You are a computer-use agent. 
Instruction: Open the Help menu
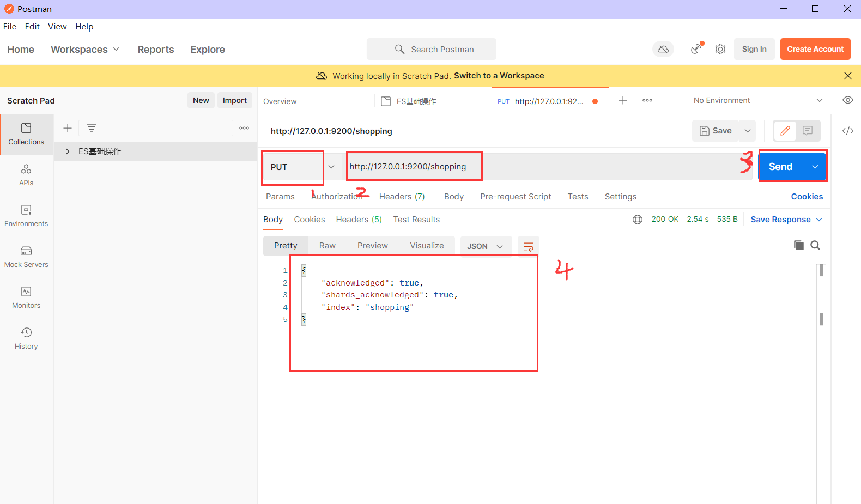pyautogui.click(x=84, y=26)
